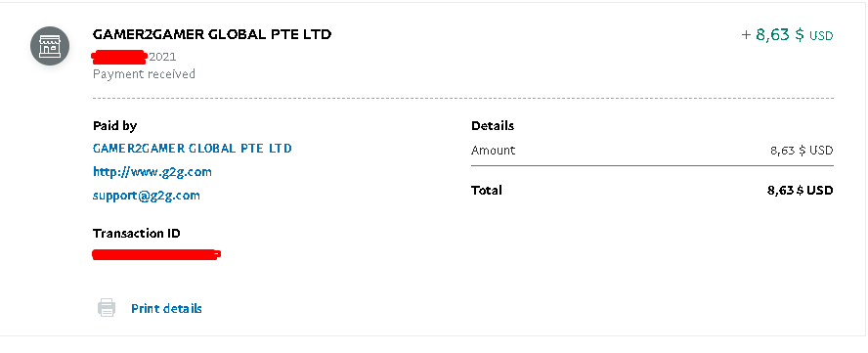The width and height of the screenshot is (868, 353).
Task: Click the Total label
Action: (487, 190)
